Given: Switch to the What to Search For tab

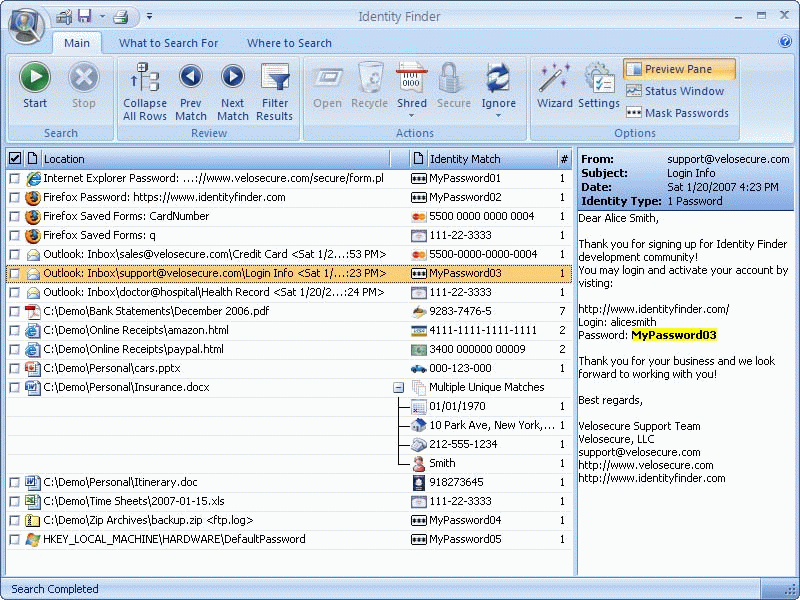Looking at the screenshot, I should coord(168,43).
